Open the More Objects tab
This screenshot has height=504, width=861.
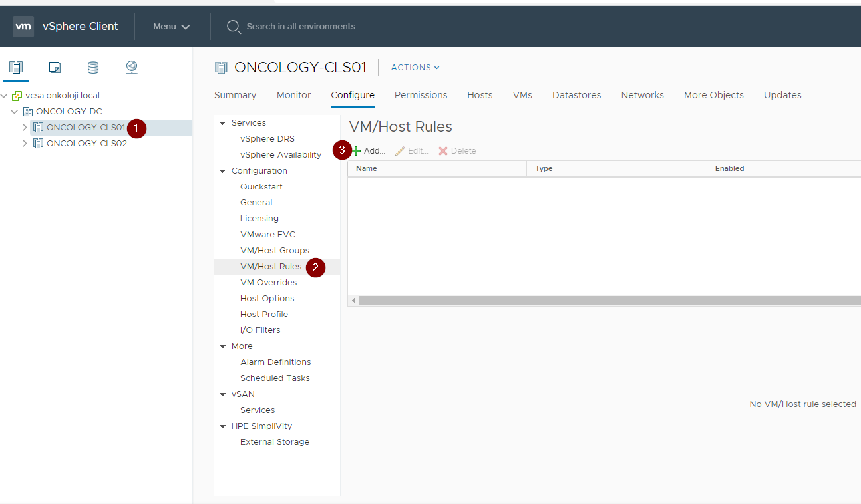[x=713, y=95]
